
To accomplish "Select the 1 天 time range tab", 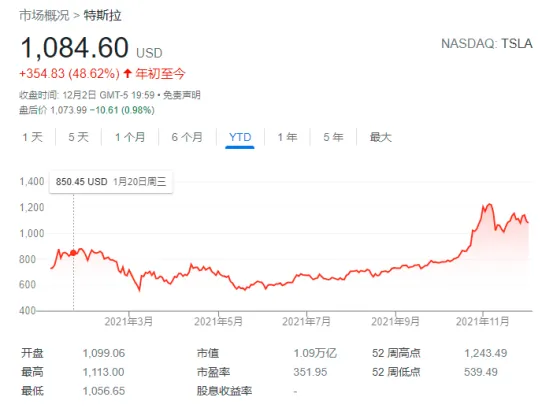I will click(x=33, y=137).
